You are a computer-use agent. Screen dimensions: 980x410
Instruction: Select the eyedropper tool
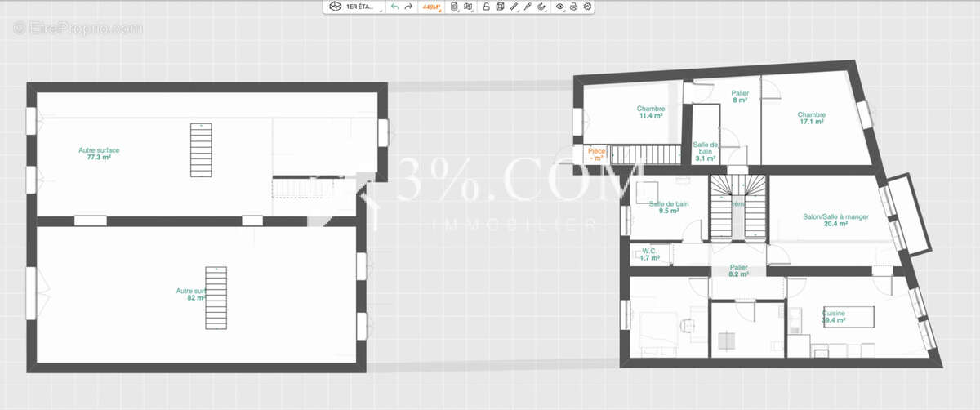[528, 7]
